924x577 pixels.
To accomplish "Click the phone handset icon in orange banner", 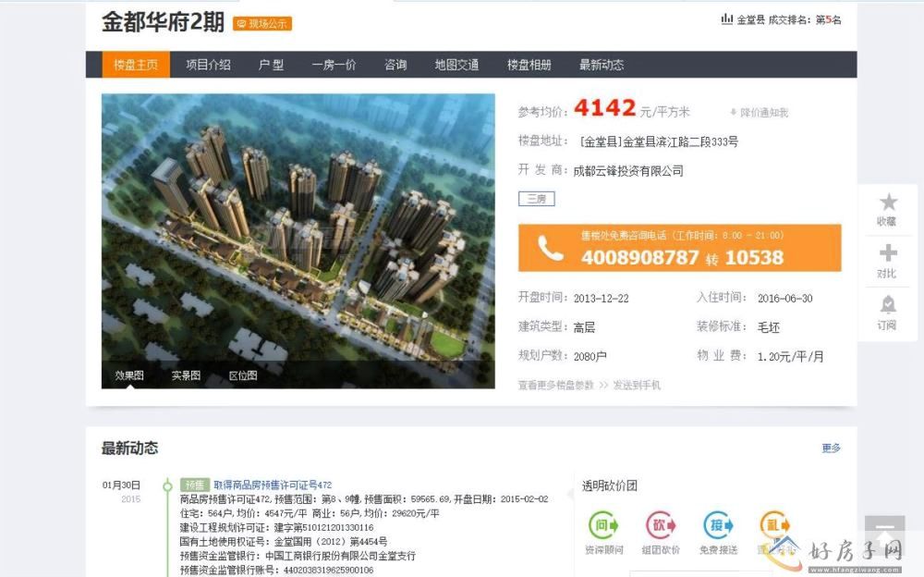I will click(x=551, y=249).
